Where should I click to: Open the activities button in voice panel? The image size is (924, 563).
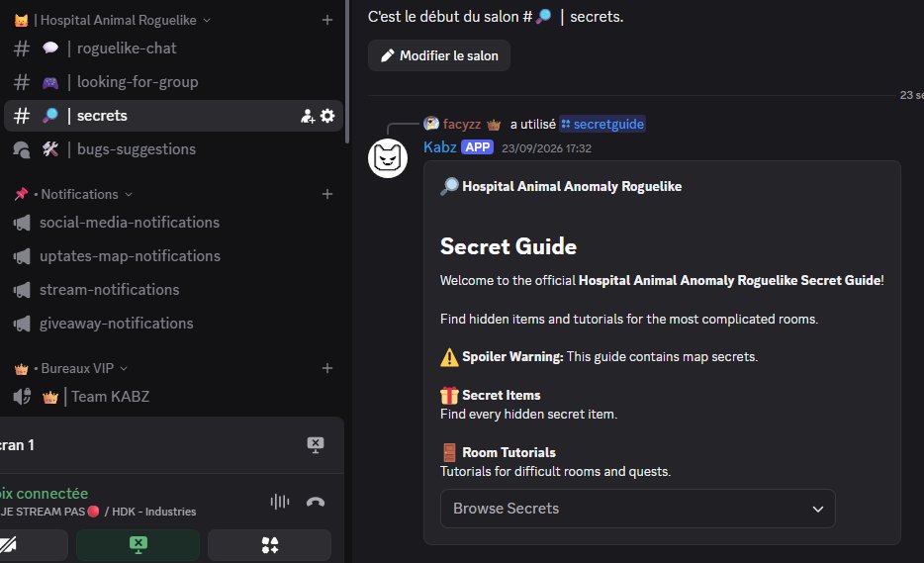pyautogui.click(x=269, y=545)
